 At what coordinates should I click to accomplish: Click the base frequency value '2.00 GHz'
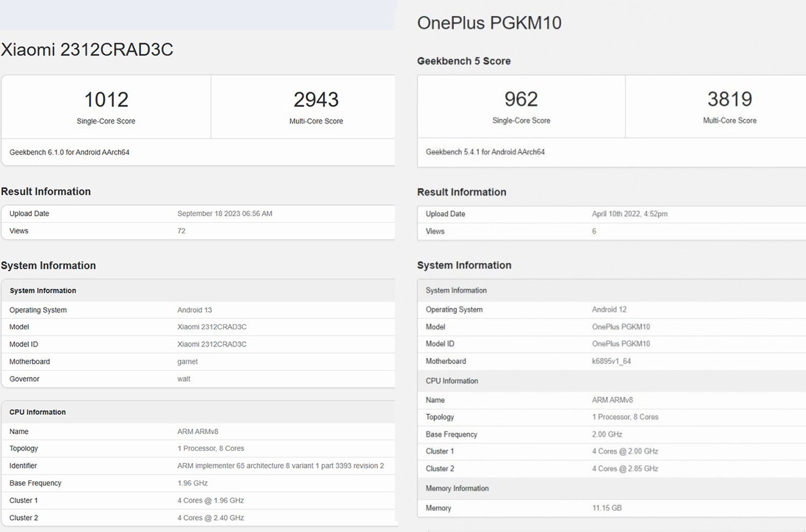coord(607,434)
